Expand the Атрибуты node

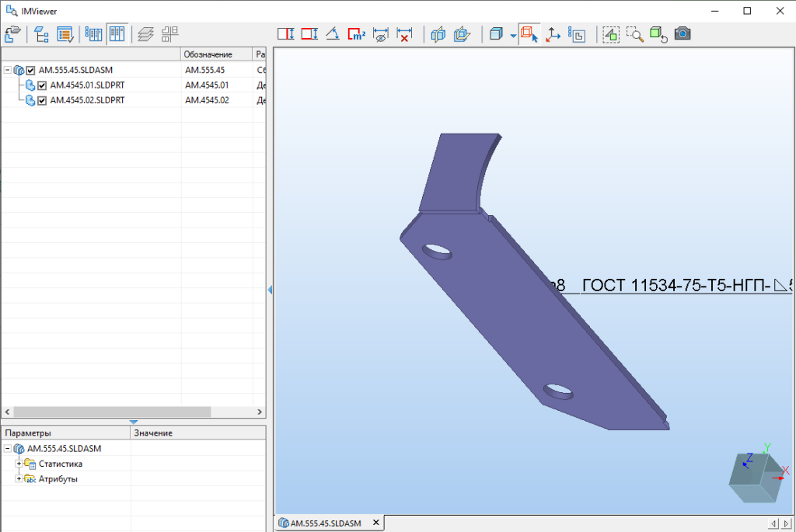pos(19,478)
